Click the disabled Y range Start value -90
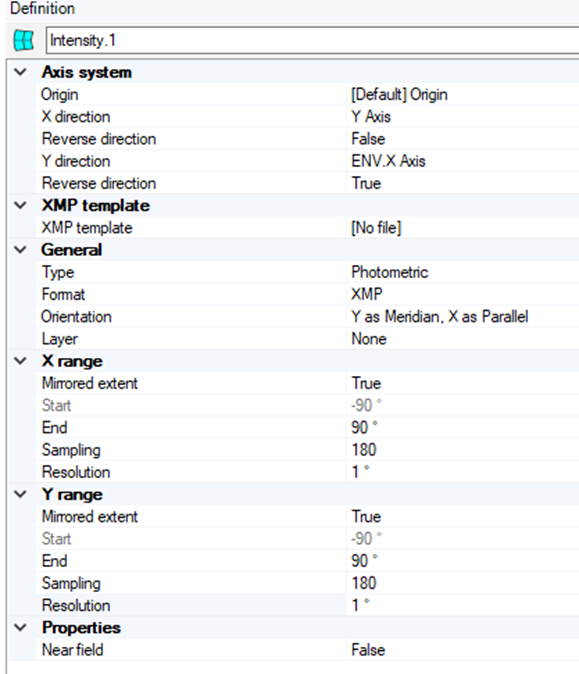Screen dimensions: 579x674 click(x=463, y=538)
